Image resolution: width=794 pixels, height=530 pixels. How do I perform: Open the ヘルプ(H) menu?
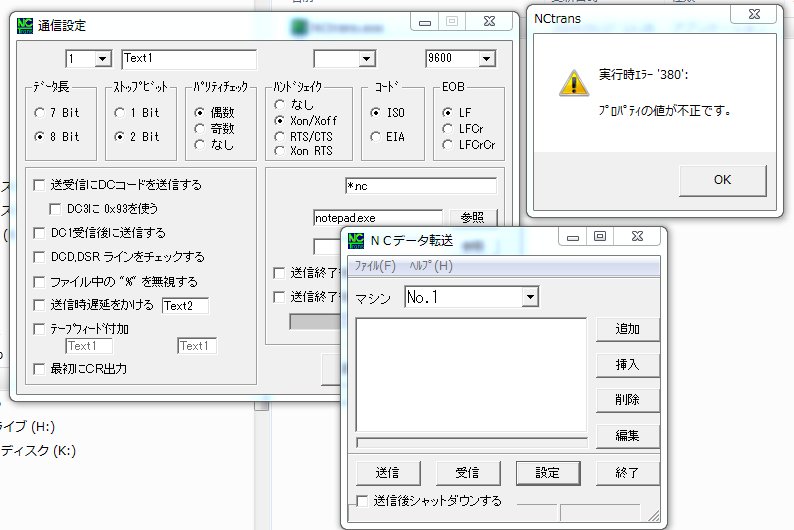click(x=431, y=266)
